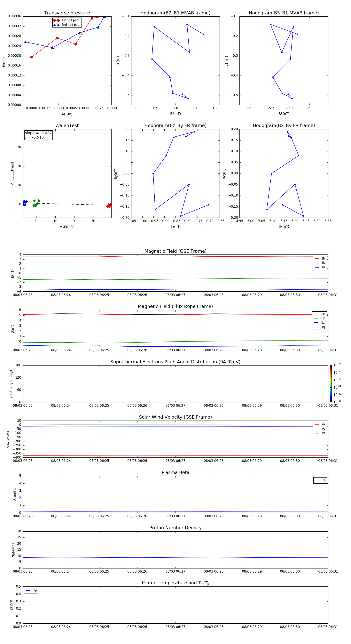Click the 'Bz(nT)' x-axis label
This screenshot has width=351, height=644.
point(175,227)
